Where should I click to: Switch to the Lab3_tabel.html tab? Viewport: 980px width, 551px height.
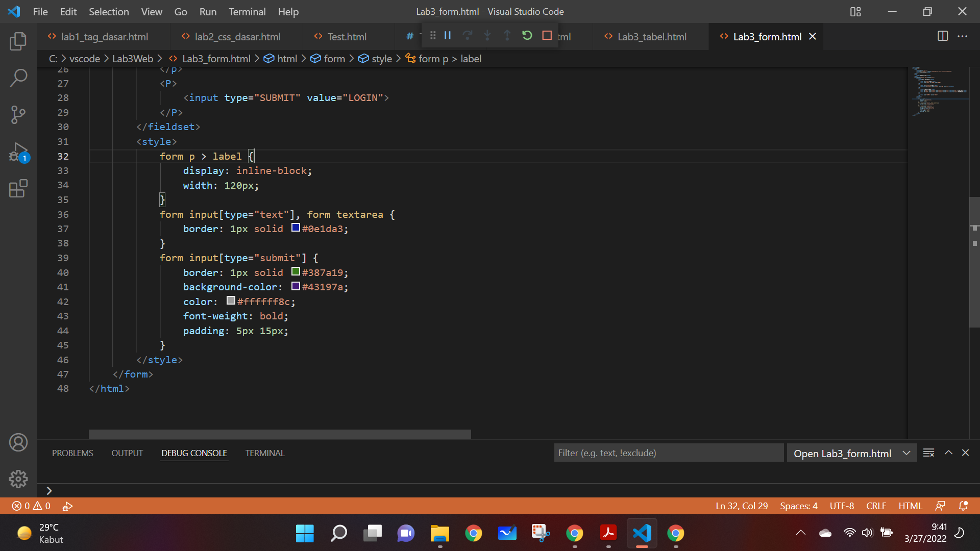pos(653,36)
